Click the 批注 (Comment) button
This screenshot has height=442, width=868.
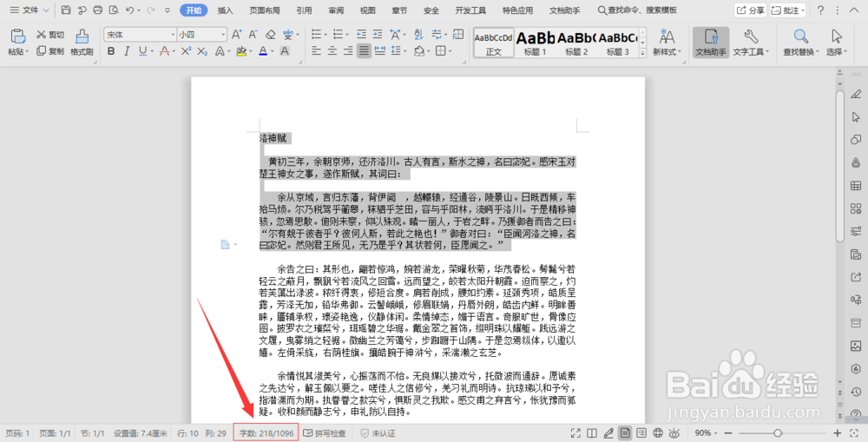tap(787, 10)
